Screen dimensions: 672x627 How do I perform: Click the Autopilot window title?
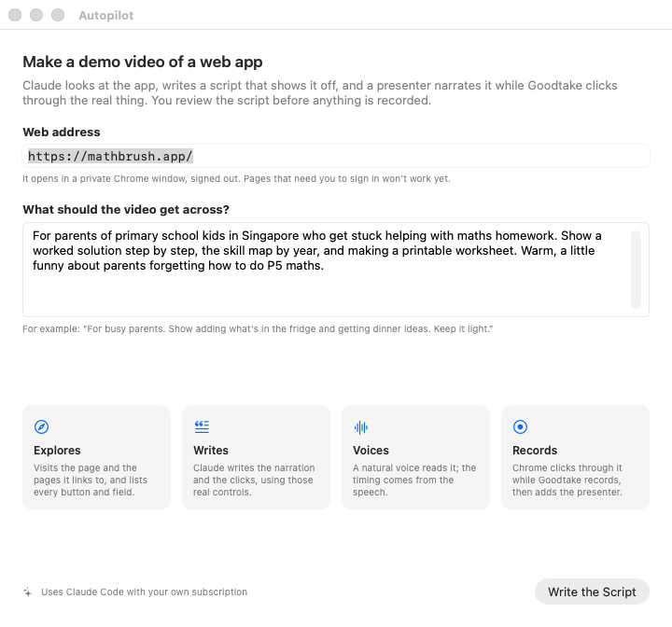105,16
